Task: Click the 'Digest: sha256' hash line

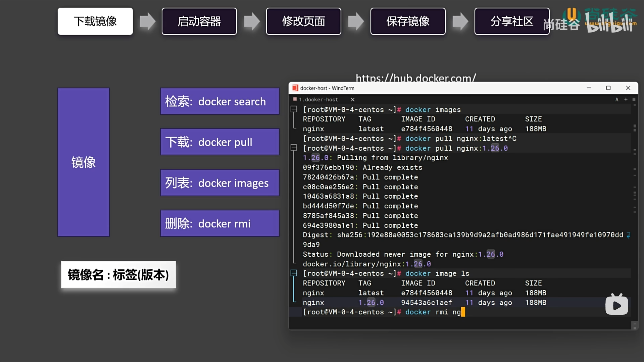Action: point(463,235)
